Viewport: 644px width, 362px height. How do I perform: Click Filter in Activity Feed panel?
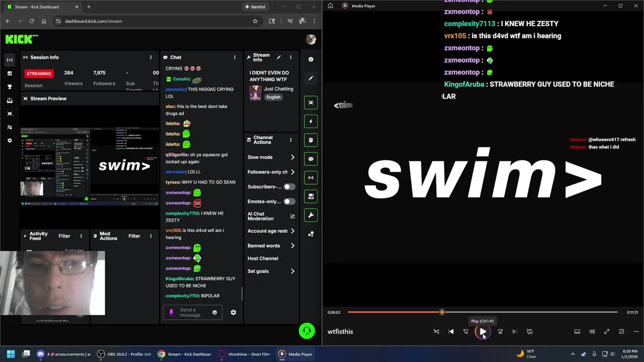tap(64, 236)
